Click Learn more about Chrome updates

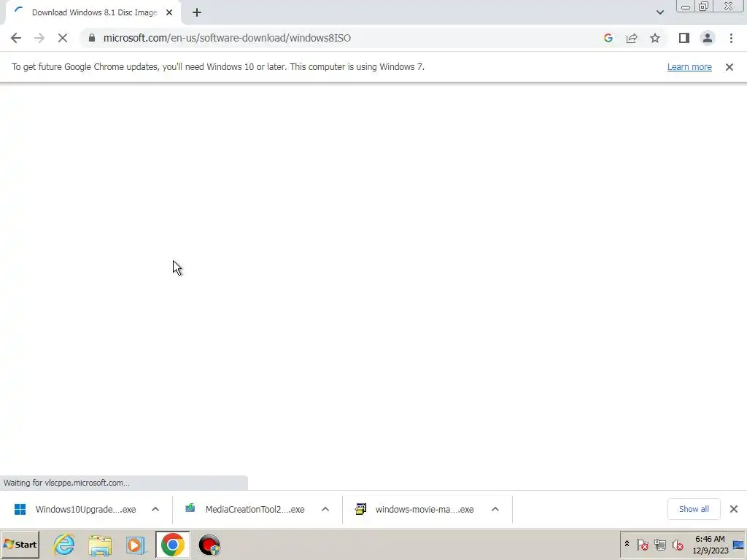pyautogui.click(x=689, y=66)
